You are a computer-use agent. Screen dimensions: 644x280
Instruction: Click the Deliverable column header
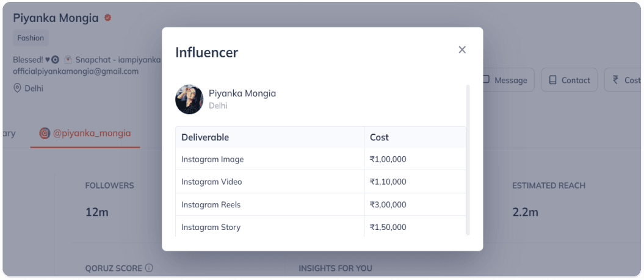click(x=270, y=137)
